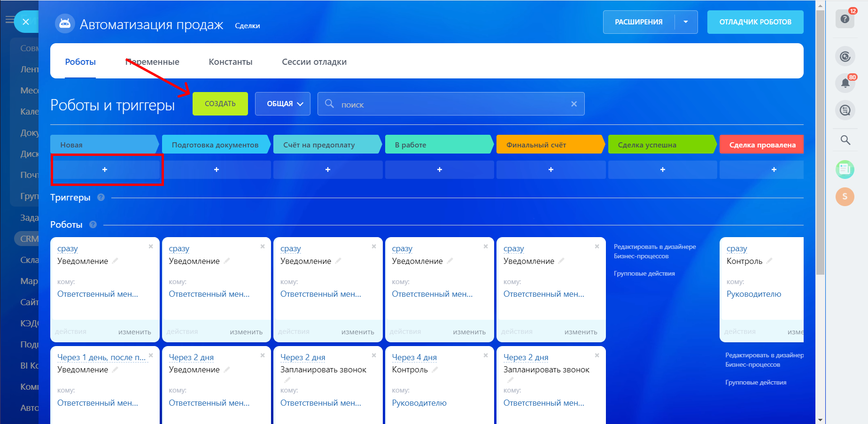Switch to the Константы tab
868x424 pixels.
click(x=231, y=62)
